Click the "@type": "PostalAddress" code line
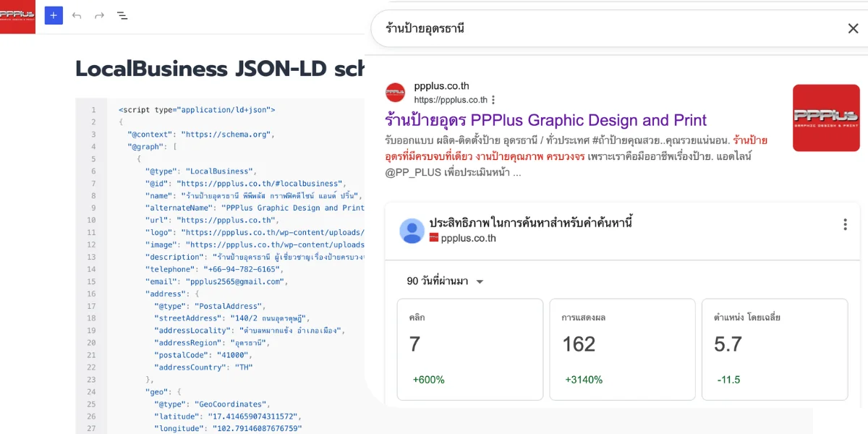Viewport: 868px width, 434px height. pyautogui.click(x=210, y=306)
